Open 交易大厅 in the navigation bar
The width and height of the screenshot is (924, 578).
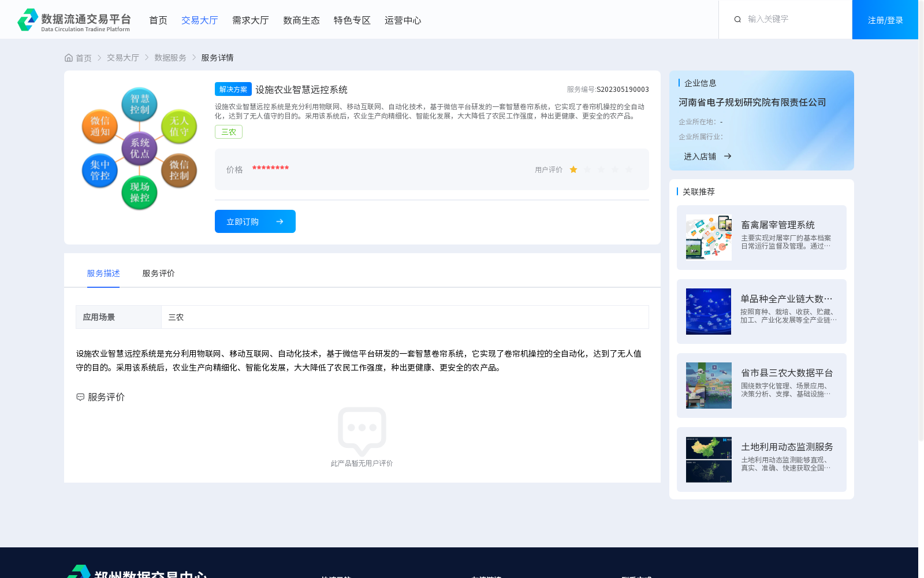click(200, 20)
